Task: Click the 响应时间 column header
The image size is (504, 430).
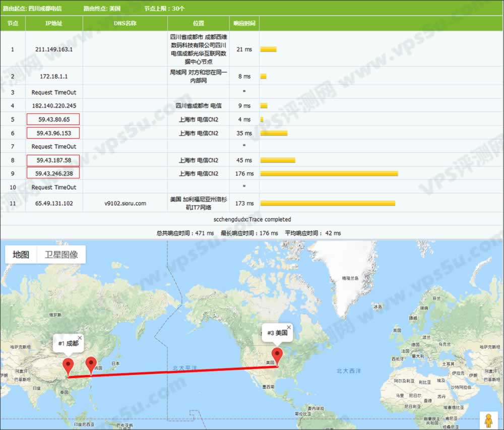Action: (244, 23)
